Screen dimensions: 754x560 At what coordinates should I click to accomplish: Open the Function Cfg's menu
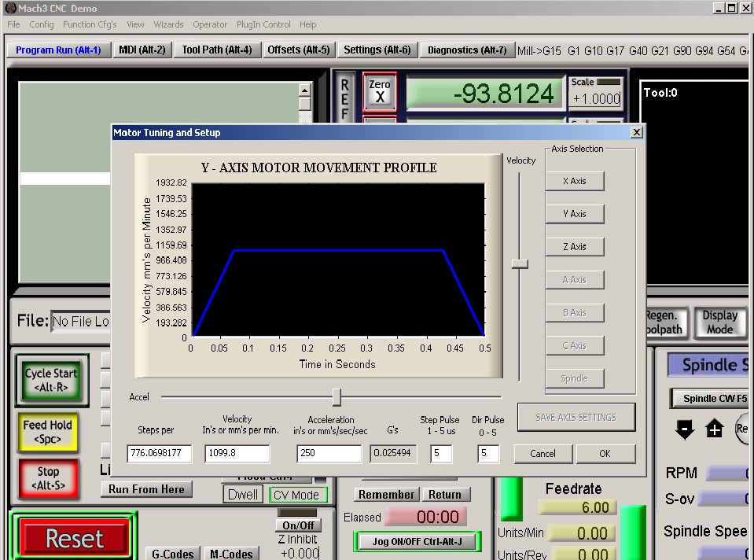point(90,24)
